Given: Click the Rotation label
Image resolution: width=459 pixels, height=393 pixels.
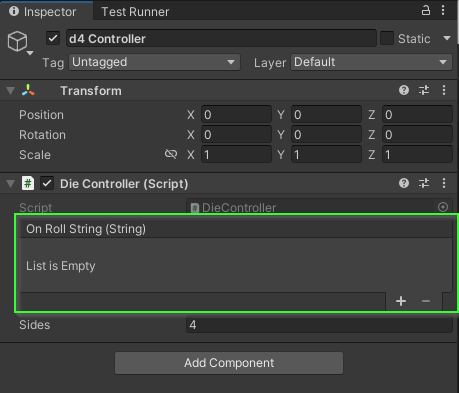Looking at the screenshot, I should [x=42, y=135].
